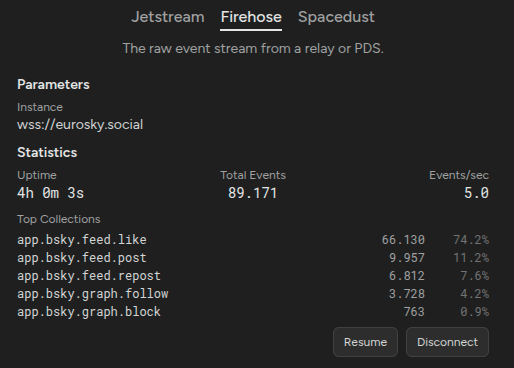Click the Total Events count 89.171
514x368 pixels.
pyautogui.click(x=253, y=193)
